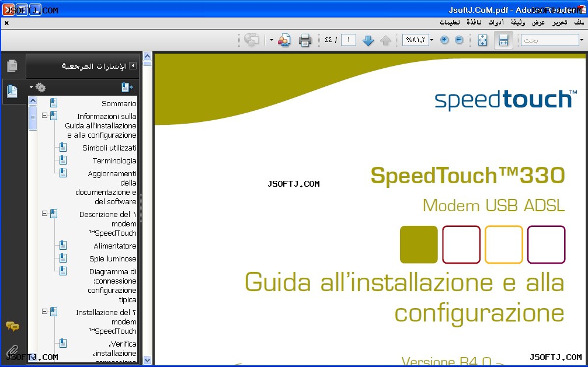Click the document scrollbar up arrow

coord(147,56)
